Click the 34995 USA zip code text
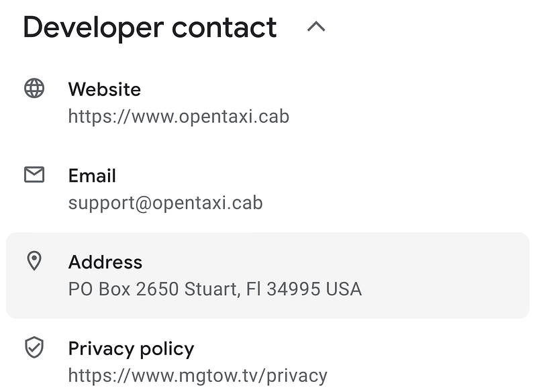The image size is (537, 392). (x=314, y=289)
